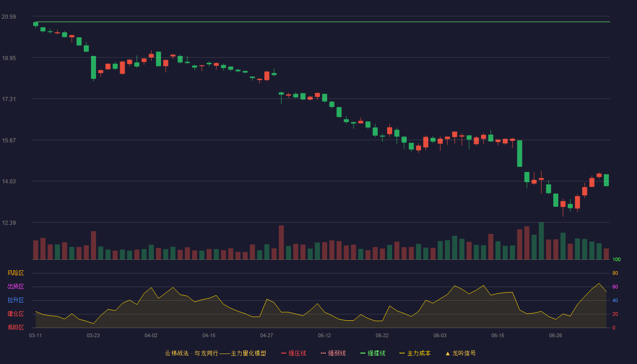Click the yellow triangle icon for 龙吟信号
The width and height of the screenshot is (637, 364).
pyautogui.click(x=447, y=353)
